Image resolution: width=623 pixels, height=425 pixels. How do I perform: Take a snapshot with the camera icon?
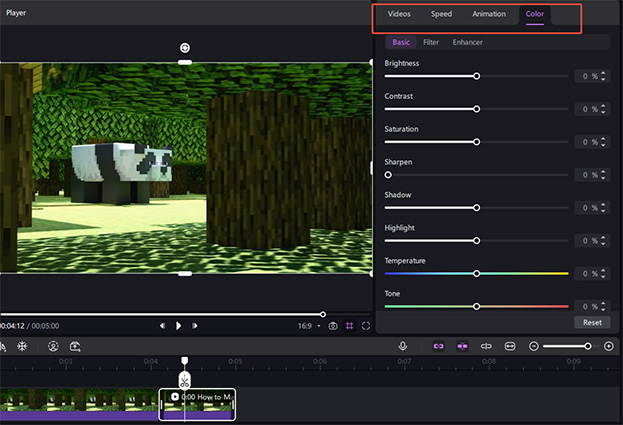pos(333,326)
